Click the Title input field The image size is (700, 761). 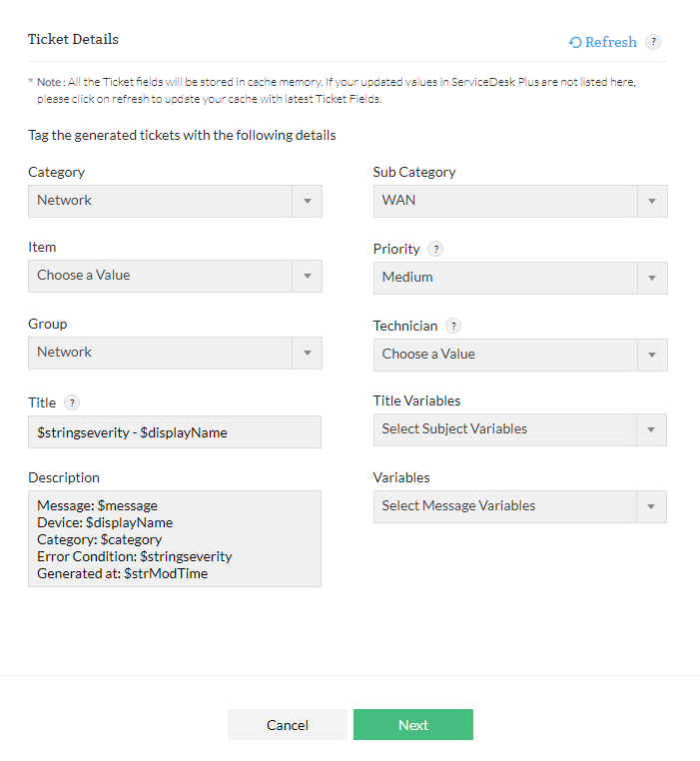(175, 431)
